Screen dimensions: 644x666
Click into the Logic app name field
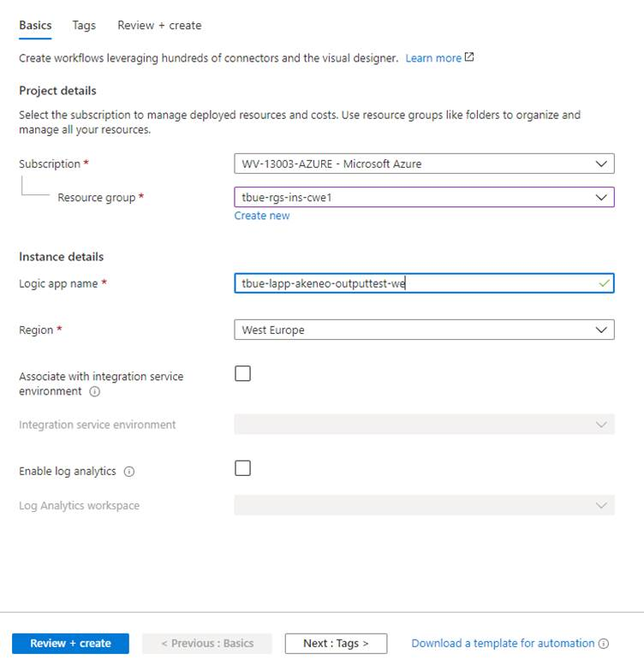coord(411,283)
